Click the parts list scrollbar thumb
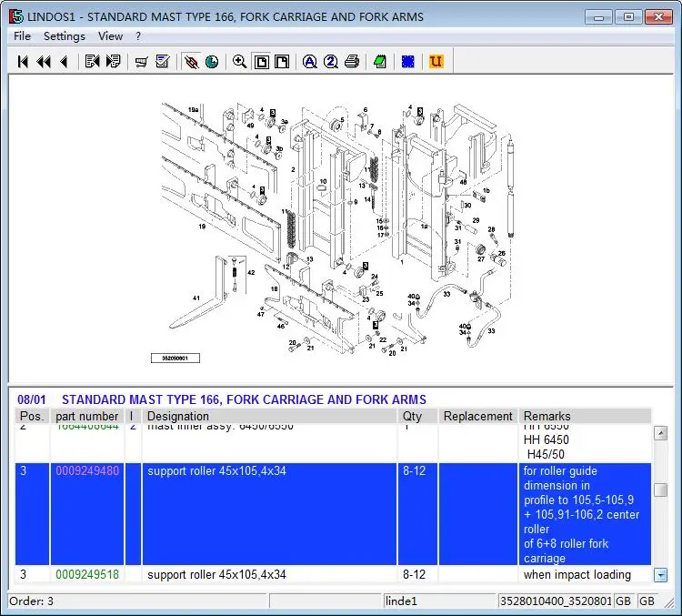This screenshot has width=682, height=616. click(661, 490)
